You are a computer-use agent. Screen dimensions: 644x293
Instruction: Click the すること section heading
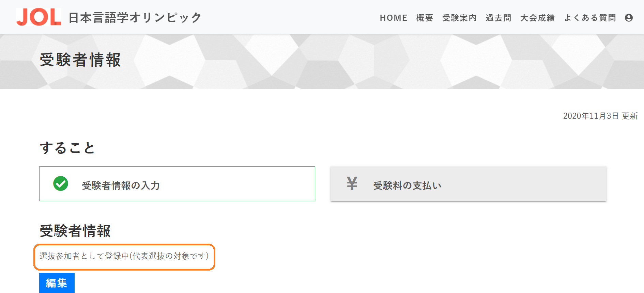click(67, 148)
